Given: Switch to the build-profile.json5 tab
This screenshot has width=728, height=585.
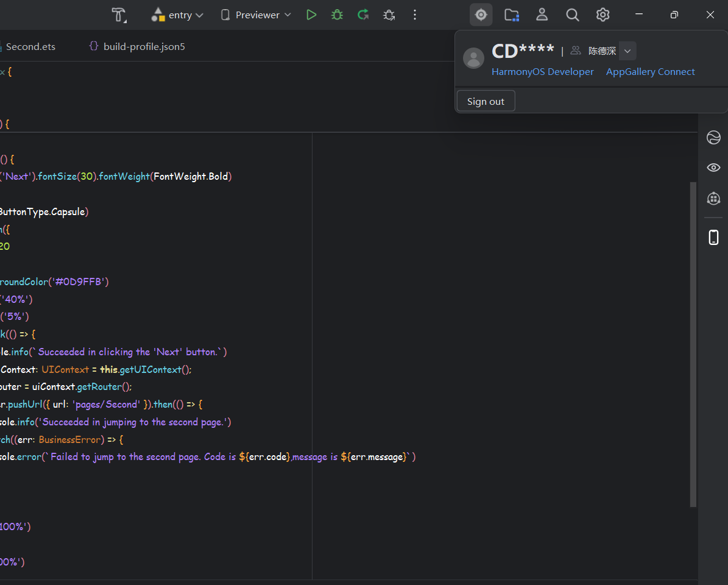Looking at the screenshot, I should click(x=144, y=46).
